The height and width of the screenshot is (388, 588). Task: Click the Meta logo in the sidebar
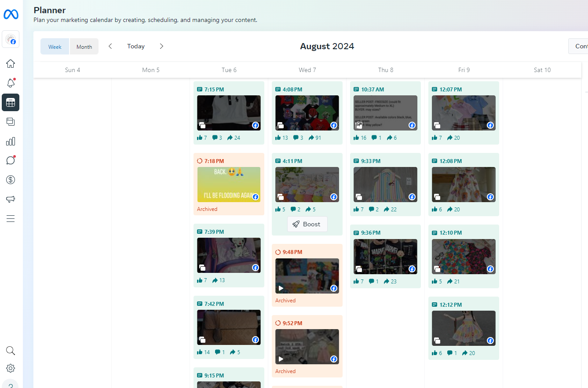click(x=11, y=15)
